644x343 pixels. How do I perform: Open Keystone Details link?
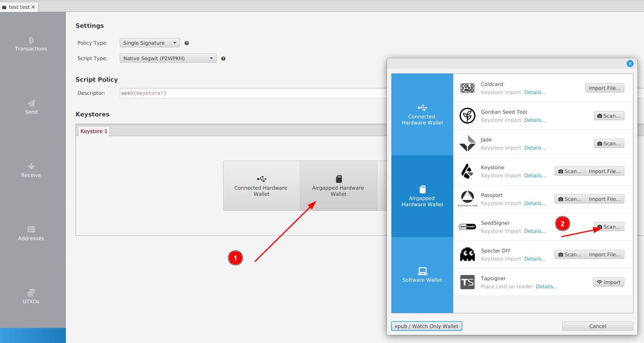point(535,176)
